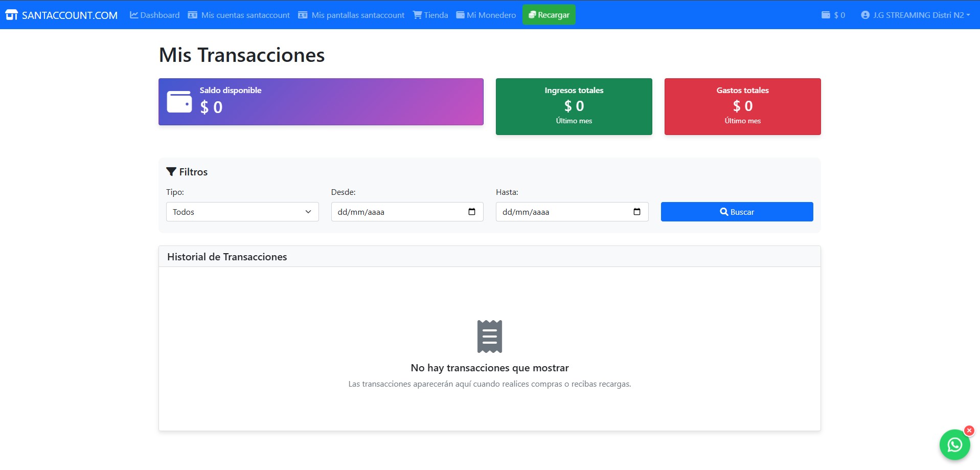The height and width of the screenshot is (470, 980).
Task: Open the Desde date picker calendar
Action: point(471,211)
